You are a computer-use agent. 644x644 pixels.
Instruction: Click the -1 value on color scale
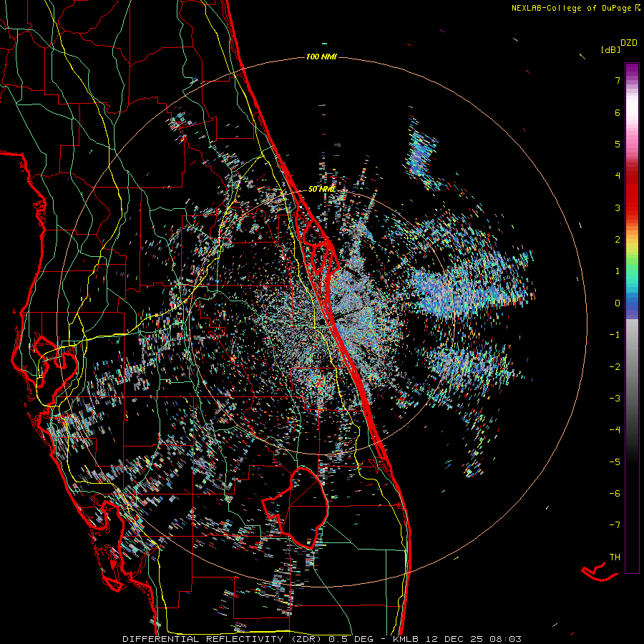[x=615, y=335]
